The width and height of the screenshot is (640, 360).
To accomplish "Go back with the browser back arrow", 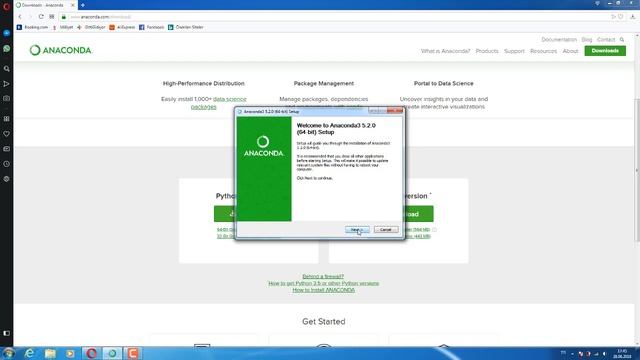I will pyautogui.click(x=20, y=17).
